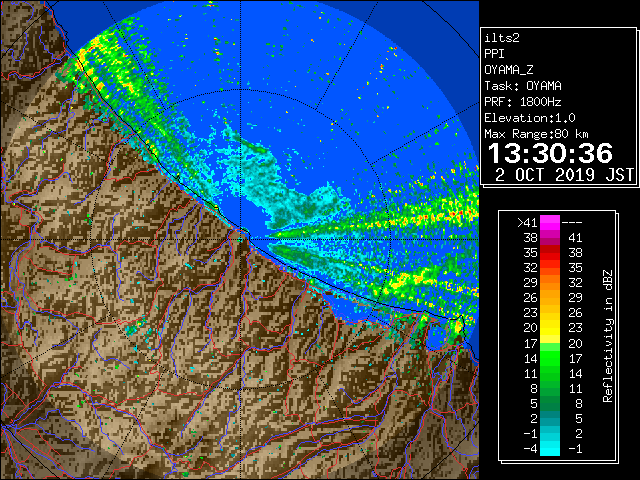Click the 'Reflectivity in dBZ' legend title

click(x=608, y=336)
